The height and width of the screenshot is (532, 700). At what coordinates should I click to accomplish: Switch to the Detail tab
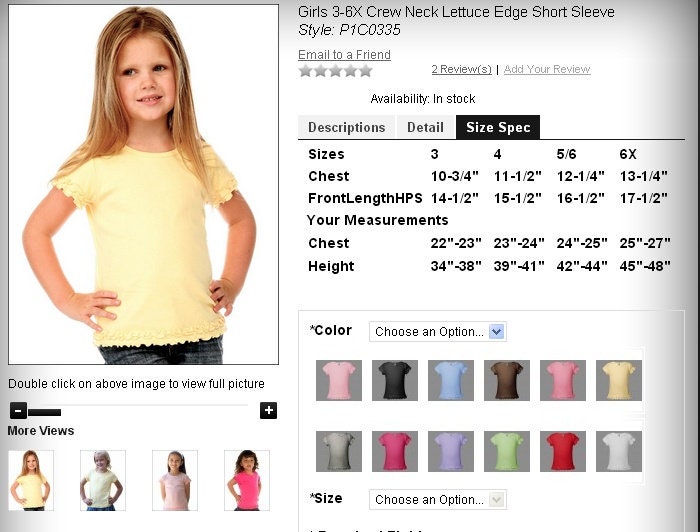[425, 127]
